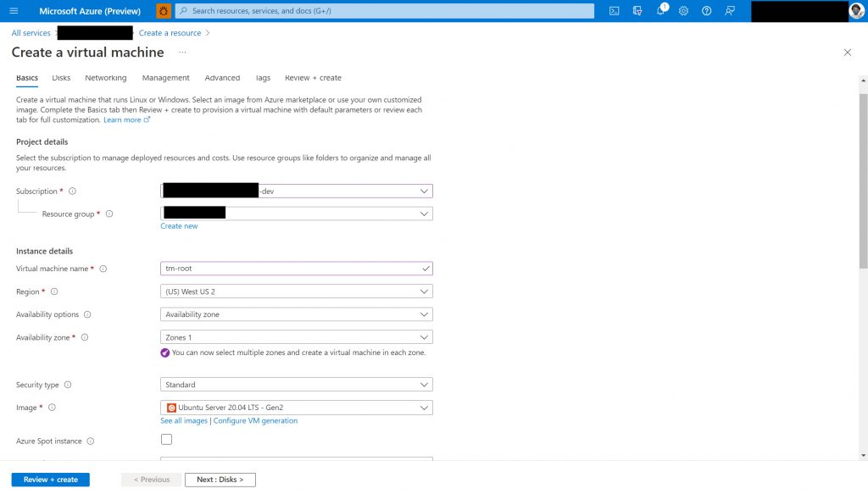Viewport: 868px width, 494px height.
Task: Click the Virtual machine name field
Action: point(297,269)
